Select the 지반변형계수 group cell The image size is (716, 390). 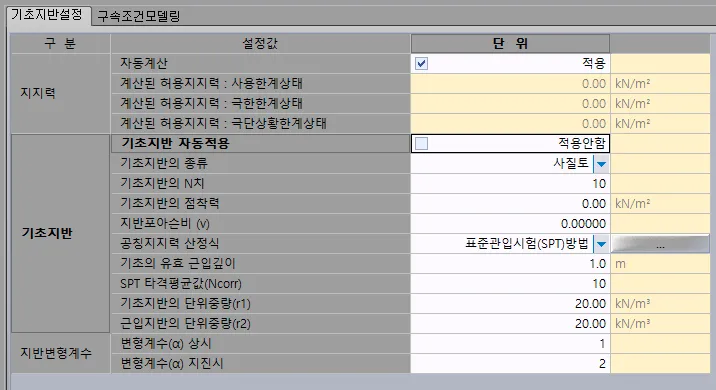point(60,353)
